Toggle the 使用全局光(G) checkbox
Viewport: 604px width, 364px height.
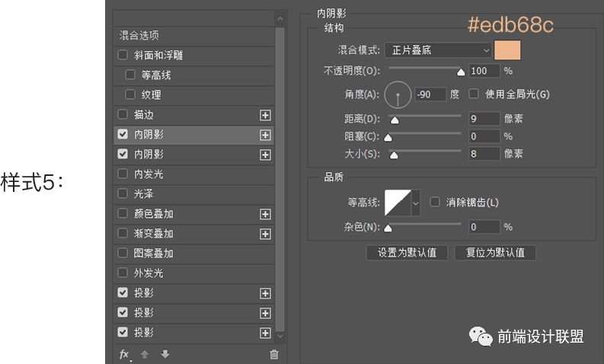click(x=474, y=94)
